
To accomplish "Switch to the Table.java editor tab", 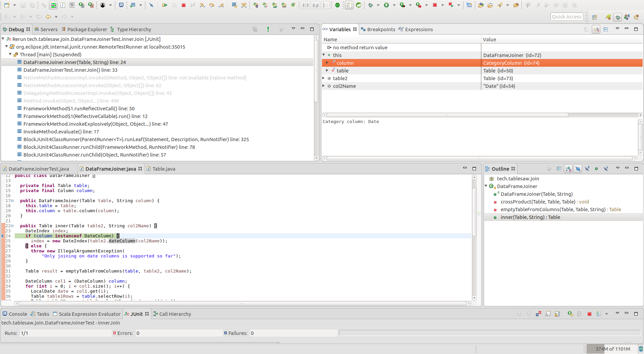I will point(164,169).
